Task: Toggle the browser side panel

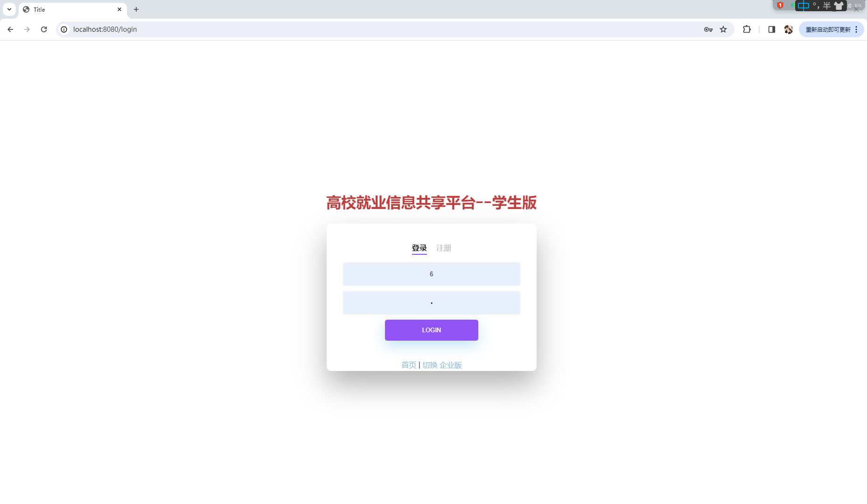Action: point(771,29)
